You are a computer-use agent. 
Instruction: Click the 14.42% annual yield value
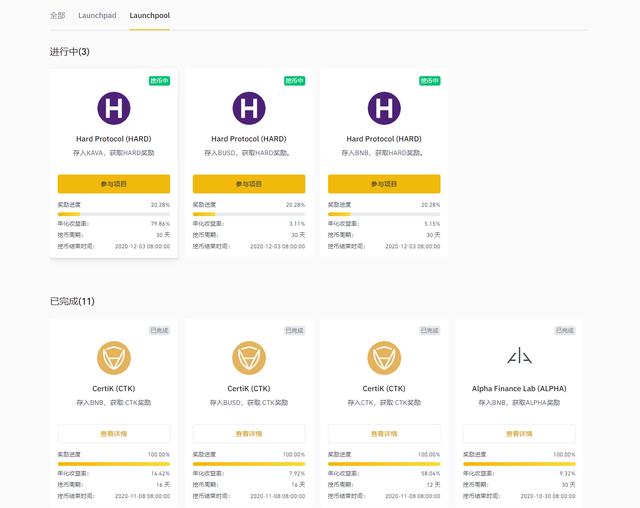click(160, 474)
